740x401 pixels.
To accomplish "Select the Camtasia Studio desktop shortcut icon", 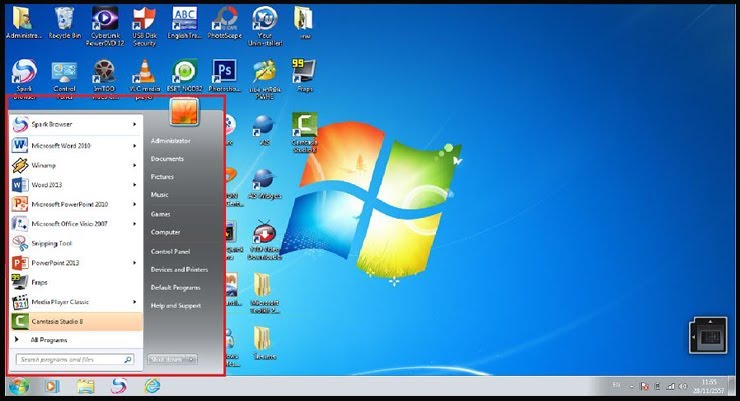I will click(x=304, y=126).
